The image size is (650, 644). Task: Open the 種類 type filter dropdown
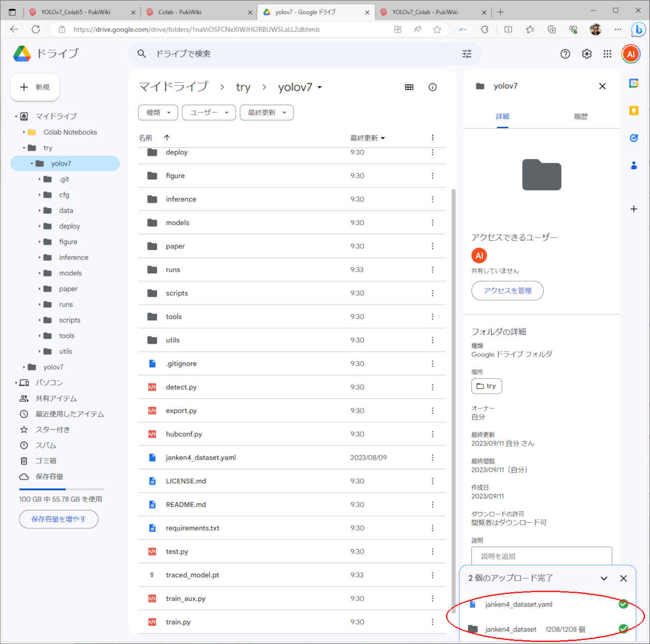pos(158,113)
